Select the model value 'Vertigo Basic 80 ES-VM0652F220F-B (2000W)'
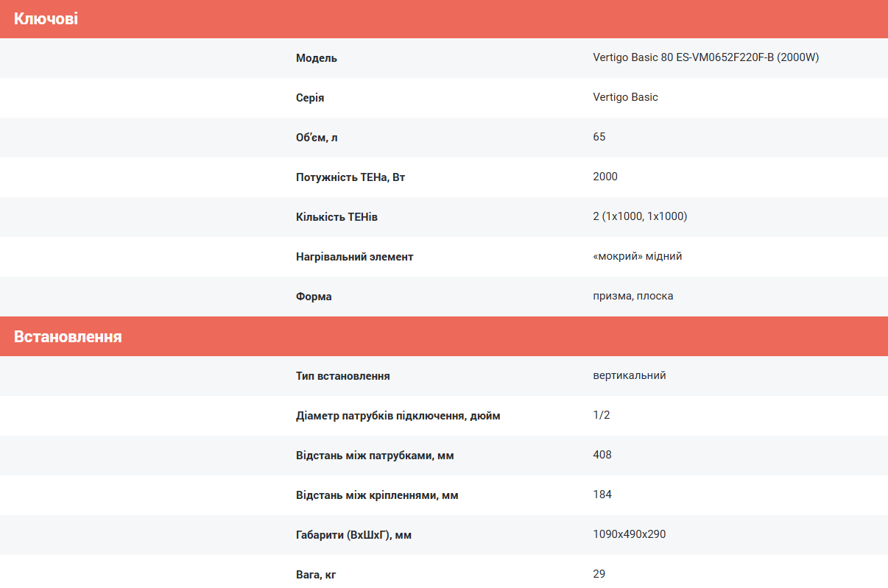 tap(706, 57)
